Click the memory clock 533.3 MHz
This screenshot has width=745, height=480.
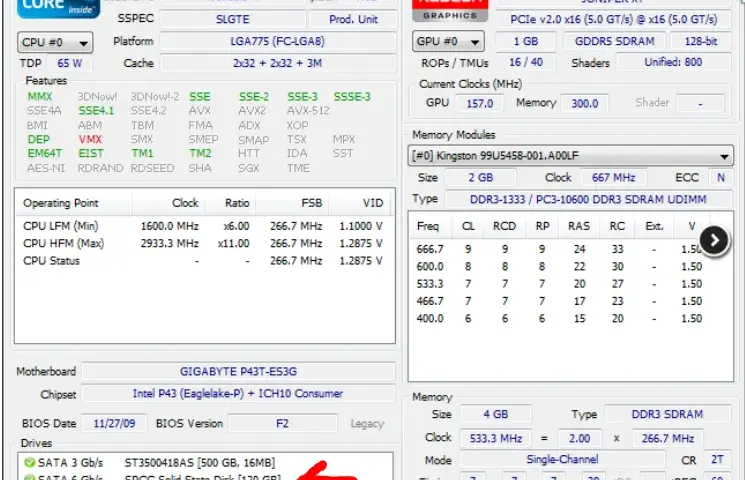(496, 438)
